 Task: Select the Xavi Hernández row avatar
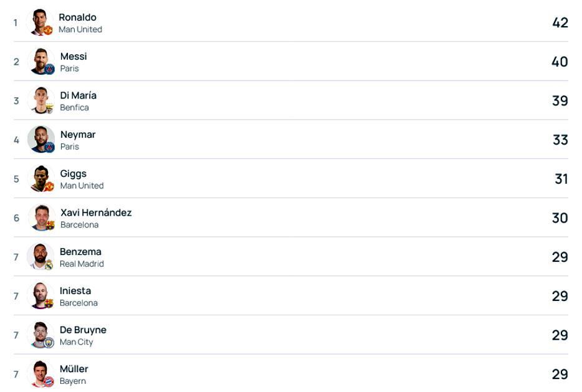coord(41,218)
